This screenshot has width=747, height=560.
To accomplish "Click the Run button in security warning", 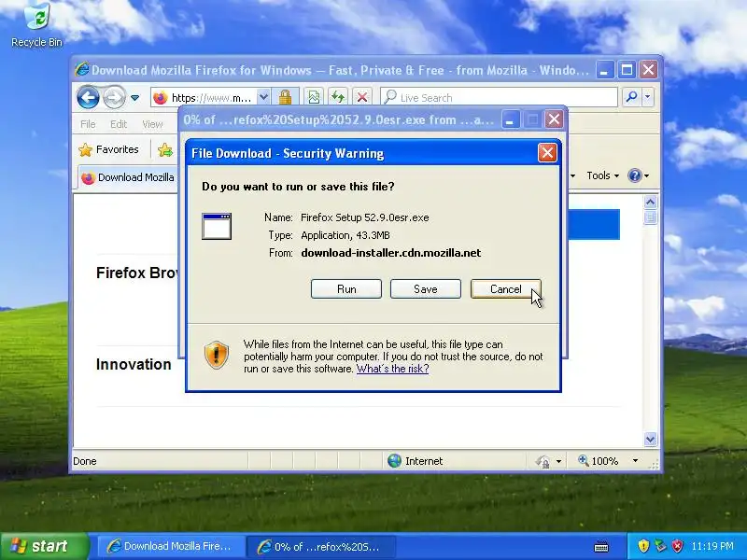I will (x=346, y=289).
